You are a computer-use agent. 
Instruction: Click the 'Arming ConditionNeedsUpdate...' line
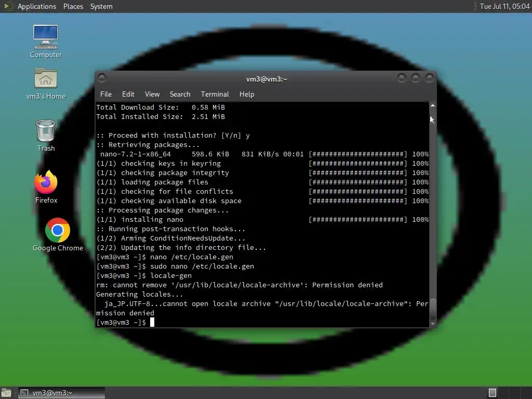tap(170, 238)
